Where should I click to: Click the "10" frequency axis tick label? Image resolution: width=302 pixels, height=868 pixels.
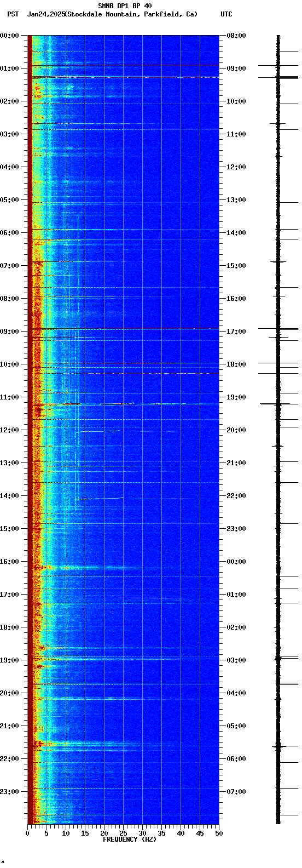pos(66,833)
